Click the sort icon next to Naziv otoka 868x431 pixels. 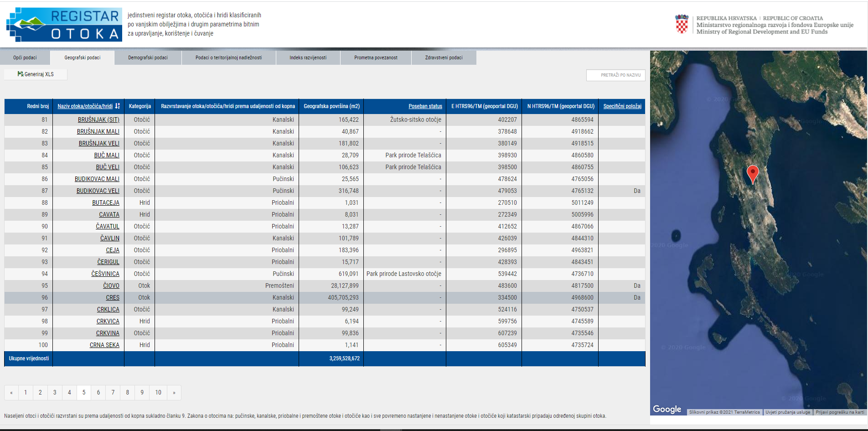(x=118, y=106)
